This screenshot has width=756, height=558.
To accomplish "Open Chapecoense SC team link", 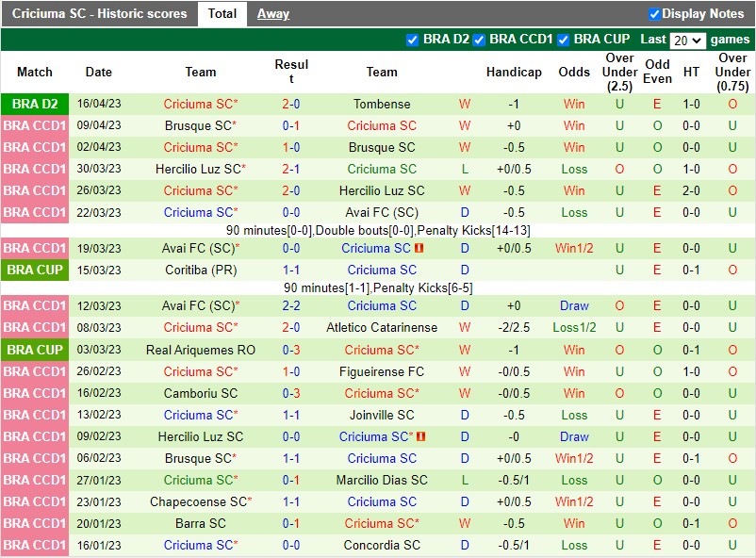I will point(201,501).
